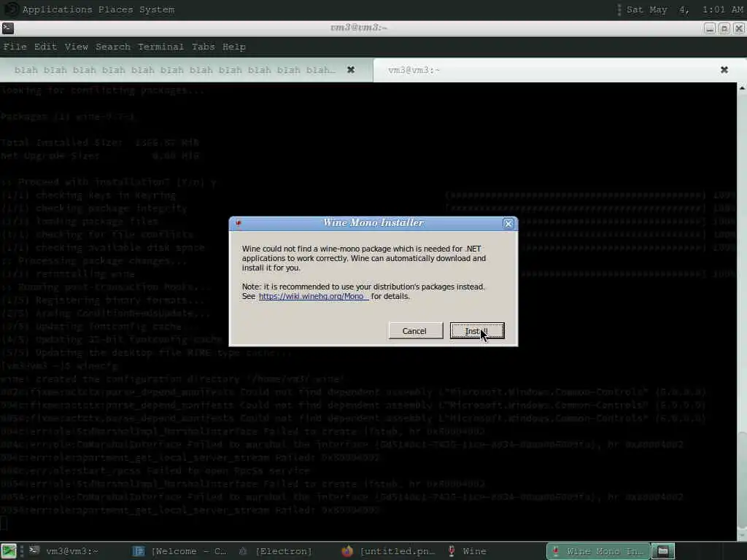The height and width of the screenshot is (560, 747).
Task: Minimize the terminal window
Action: [709, 28]
